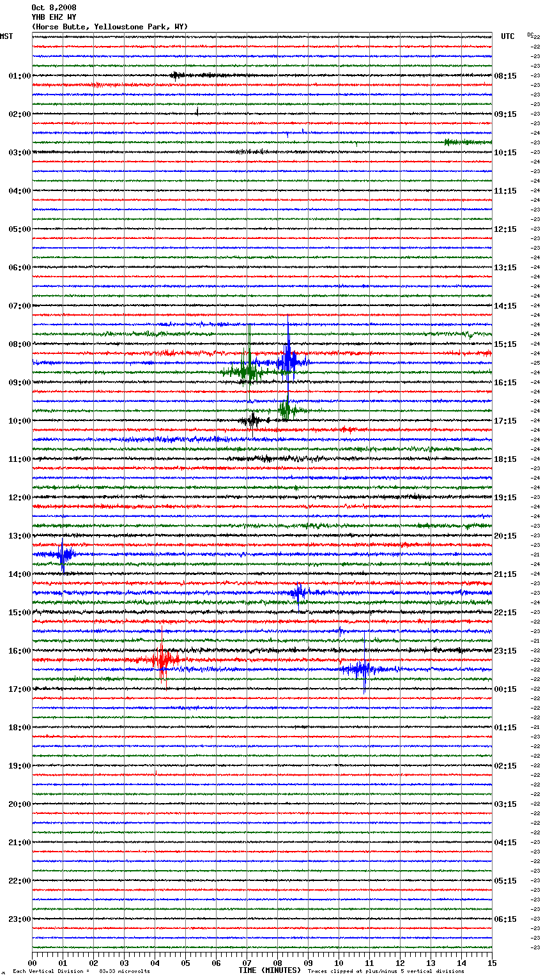Select the 20:00 MST row label
This screenshot has height=980, width=543.
(20, 804)
